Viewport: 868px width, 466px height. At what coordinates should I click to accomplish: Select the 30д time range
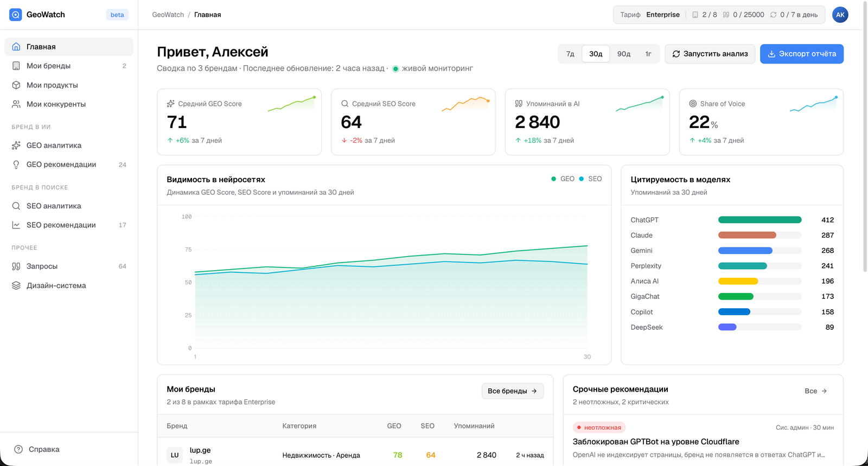pyautogui.click(x=596, y=54)
